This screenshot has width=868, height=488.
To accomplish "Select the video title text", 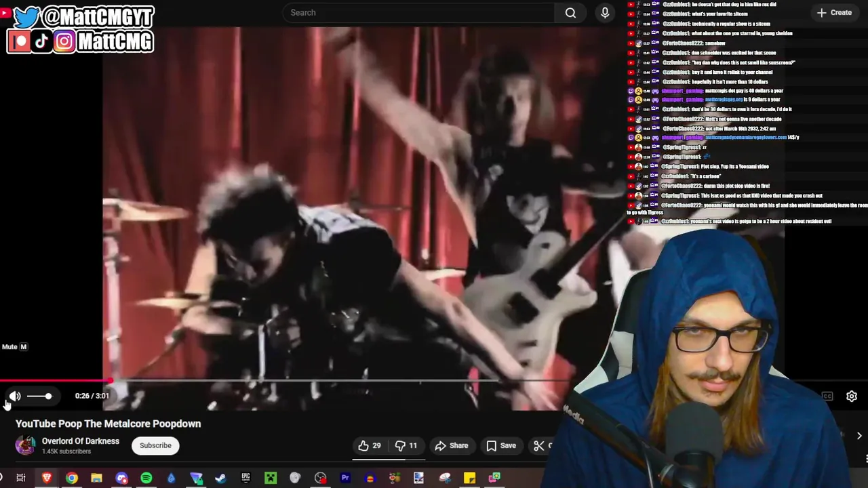I will [x=108, y=424].
